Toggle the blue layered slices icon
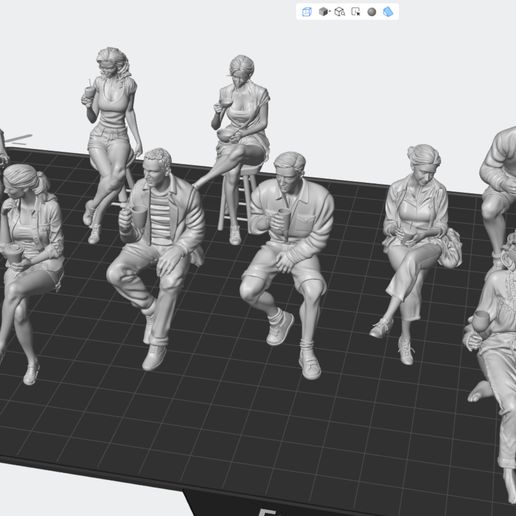 click(388, 12)
